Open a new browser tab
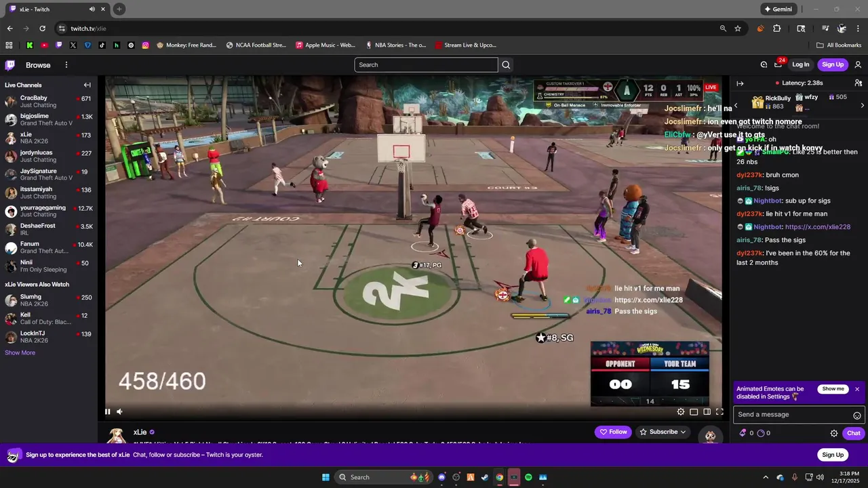The image size is (868, 488). pos(119,9)
